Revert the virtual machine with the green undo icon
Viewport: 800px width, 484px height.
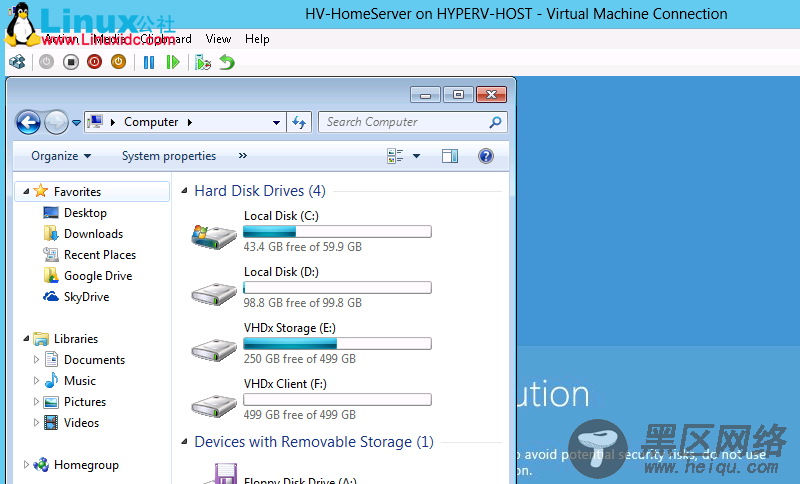click(227, 62)
